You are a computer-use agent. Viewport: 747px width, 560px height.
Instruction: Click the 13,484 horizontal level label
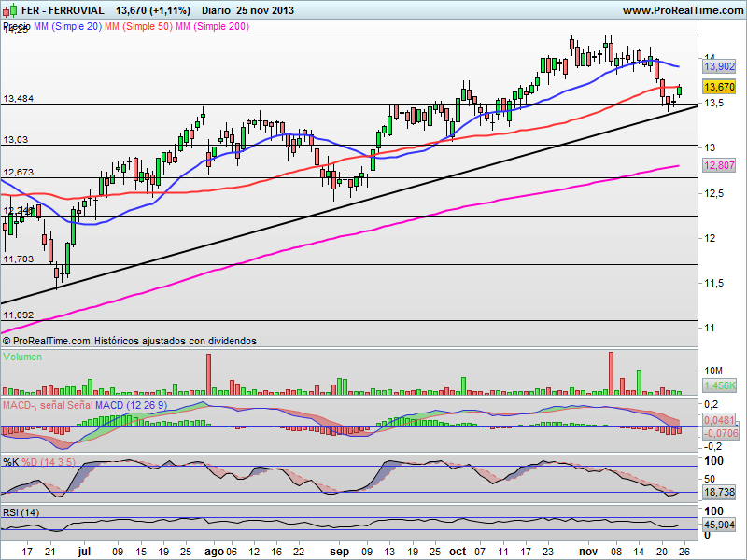coord(19,99)
